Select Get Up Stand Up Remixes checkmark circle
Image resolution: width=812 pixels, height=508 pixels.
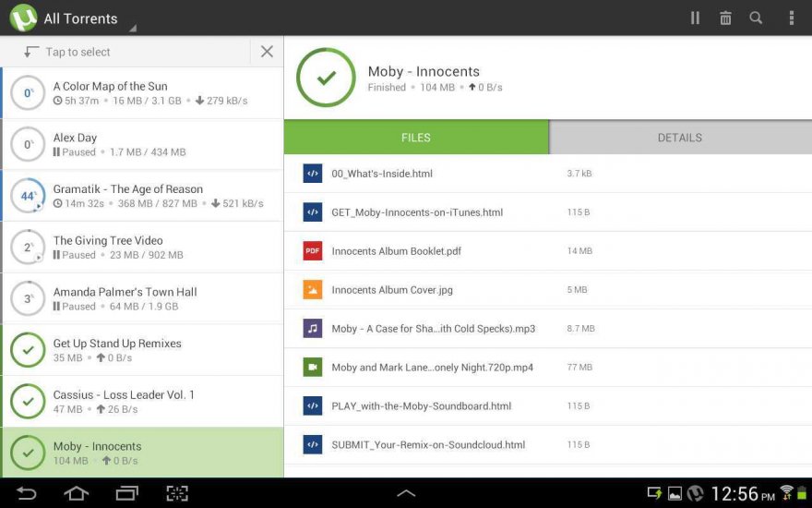[28, 350]
